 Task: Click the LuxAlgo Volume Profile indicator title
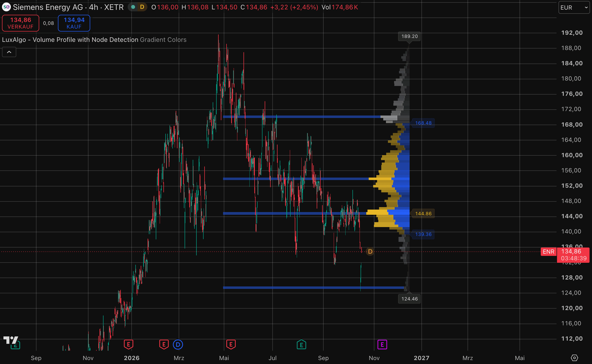tap(70, 40)
